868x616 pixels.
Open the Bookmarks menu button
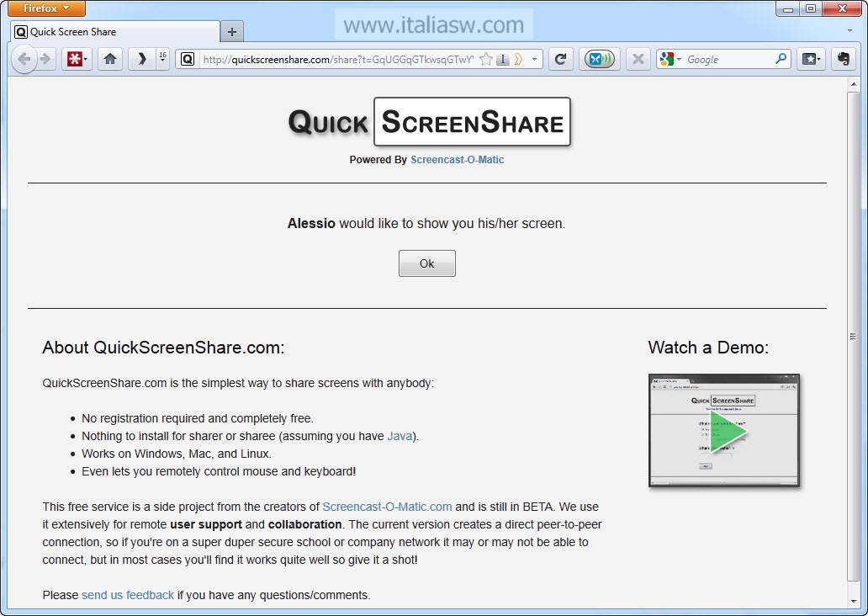(811, 59)
